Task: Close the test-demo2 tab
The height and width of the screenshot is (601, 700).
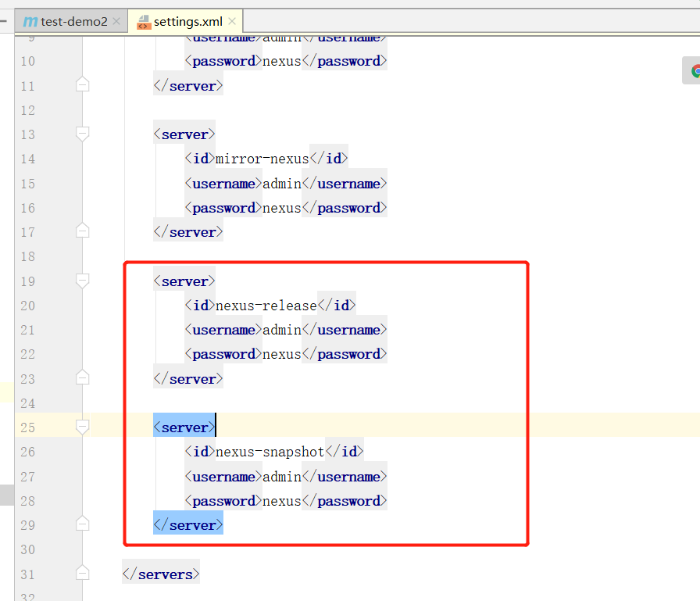Action: click(x=116, y=21)
